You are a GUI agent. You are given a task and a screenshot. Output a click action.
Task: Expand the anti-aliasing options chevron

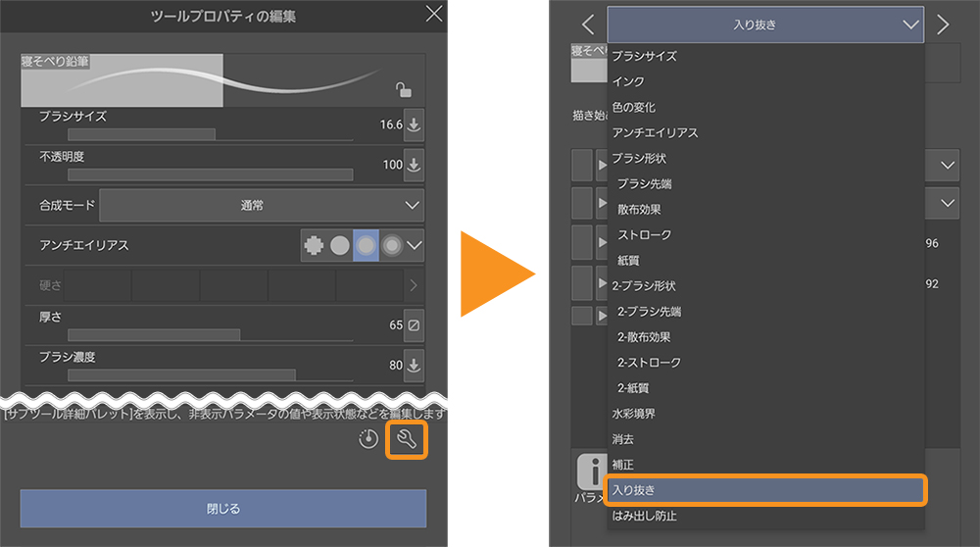415,245
